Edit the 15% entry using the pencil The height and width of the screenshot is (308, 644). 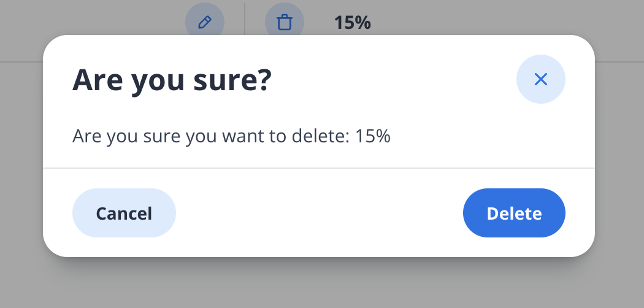[x=205, y=23]
